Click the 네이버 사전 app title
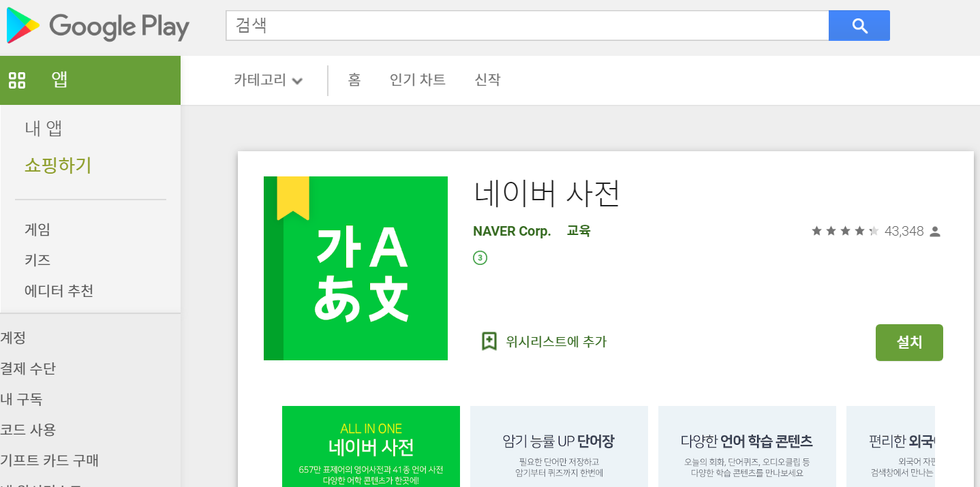 click(x=547, y=193)
